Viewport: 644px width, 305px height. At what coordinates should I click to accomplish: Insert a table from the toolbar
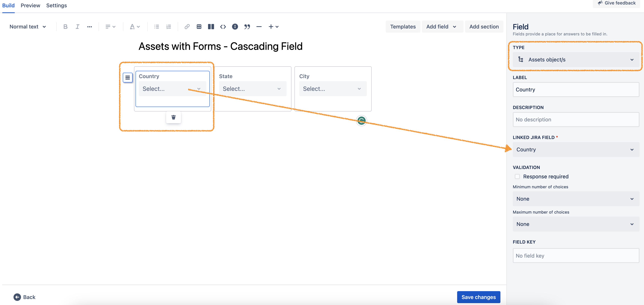[x=199, y=26]
